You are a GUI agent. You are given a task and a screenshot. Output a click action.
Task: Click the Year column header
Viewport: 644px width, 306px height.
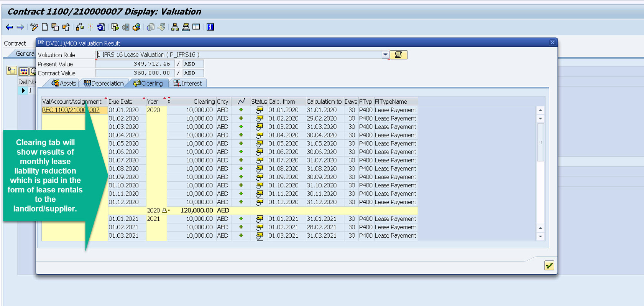(x=156, y=101)
